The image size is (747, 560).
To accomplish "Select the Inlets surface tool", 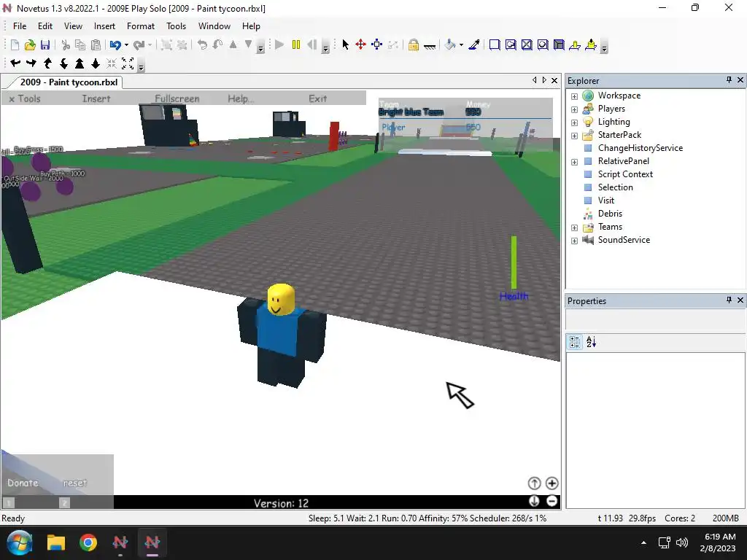I will 559,44.
